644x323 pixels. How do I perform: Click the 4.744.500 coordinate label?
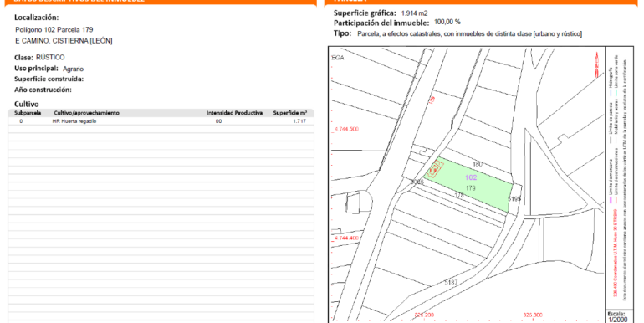pyautogui.click(x=346, y=129)
